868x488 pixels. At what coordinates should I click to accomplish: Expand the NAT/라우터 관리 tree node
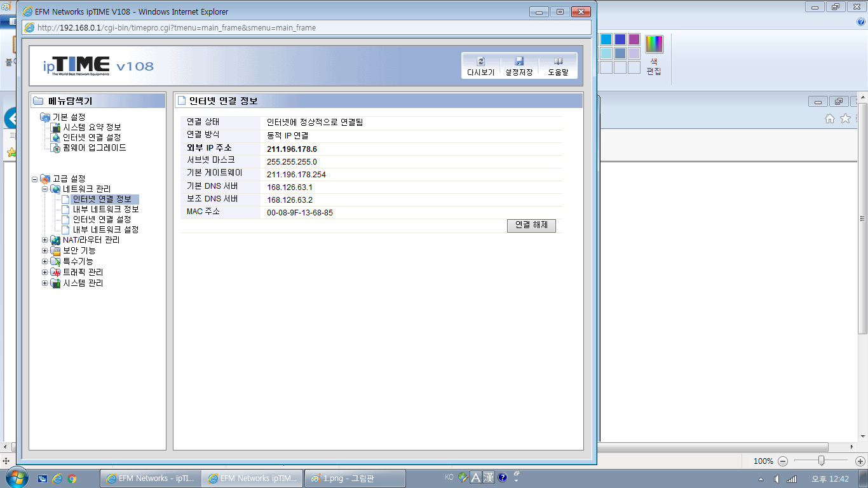[44, 240]
